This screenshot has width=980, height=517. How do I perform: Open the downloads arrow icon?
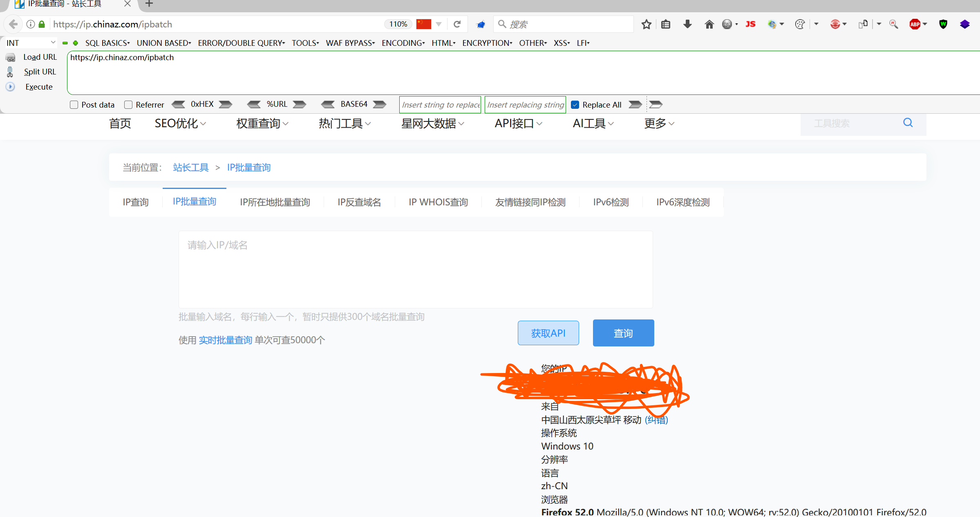click(x=687, y=25)
